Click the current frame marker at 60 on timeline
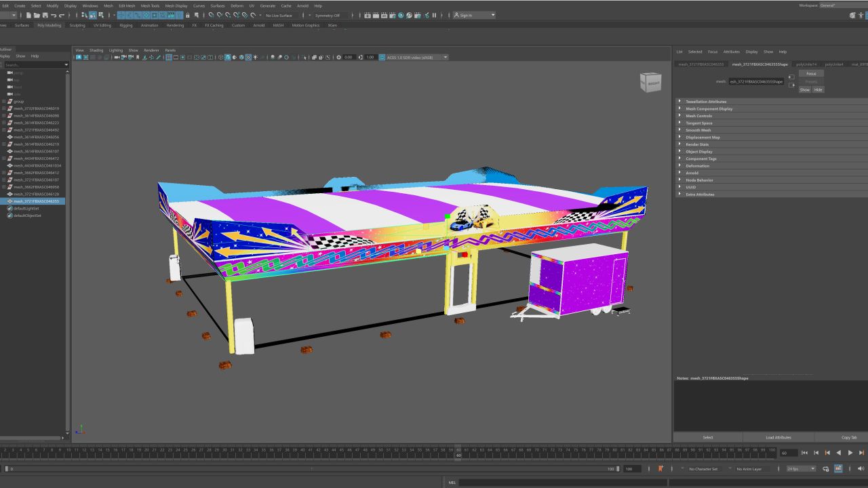 click(458, 453)
